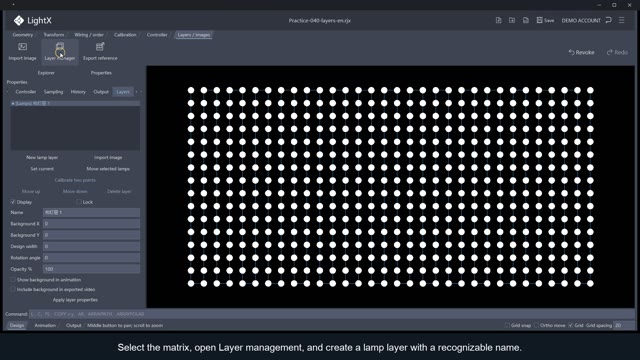The width and height of the screenshot is (640, 360).
Task: Open the History properties sub-tab
Action: click(78, 92)
